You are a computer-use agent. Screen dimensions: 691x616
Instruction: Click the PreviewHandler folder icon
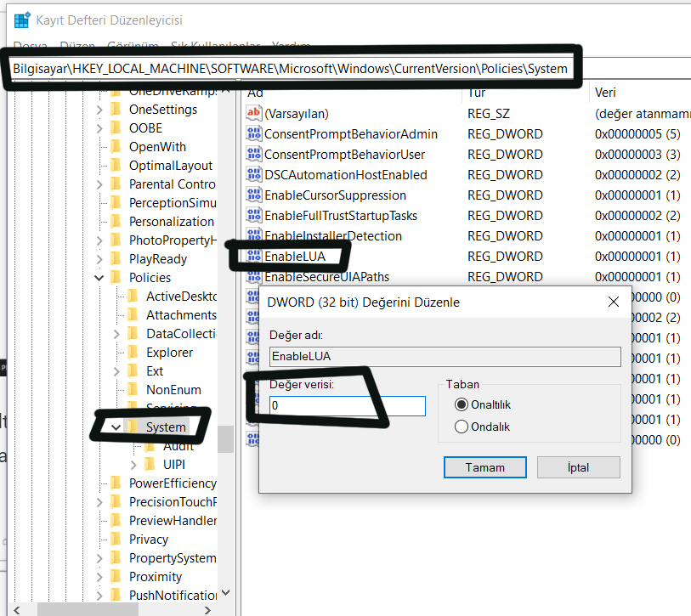tap(116, 520)
